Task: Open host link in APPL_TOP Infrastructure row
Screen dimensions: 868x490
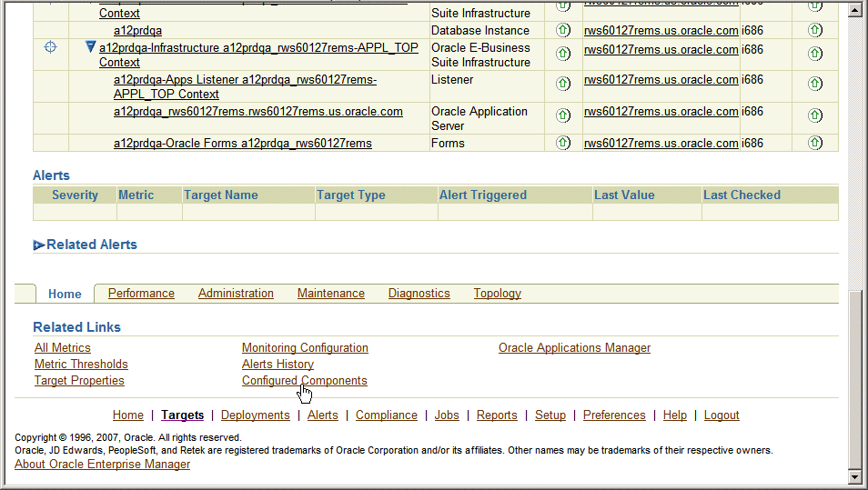Action: 661,50
